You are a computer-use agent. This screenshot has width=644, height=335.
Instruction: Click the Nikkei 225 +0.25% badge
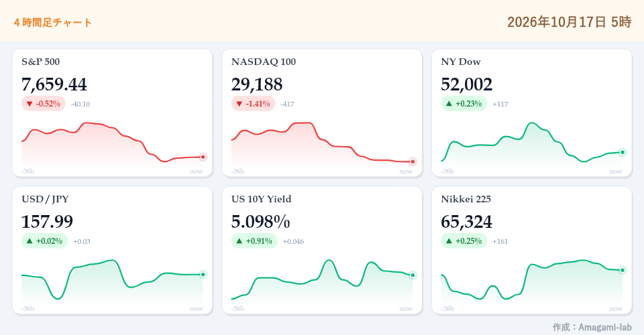coord(464,241)
